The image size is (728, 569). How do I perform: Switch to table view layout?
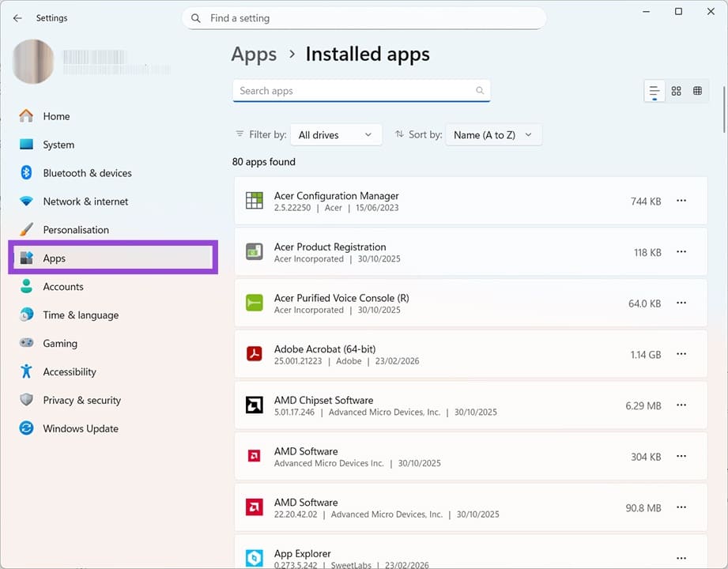(698, 90)
